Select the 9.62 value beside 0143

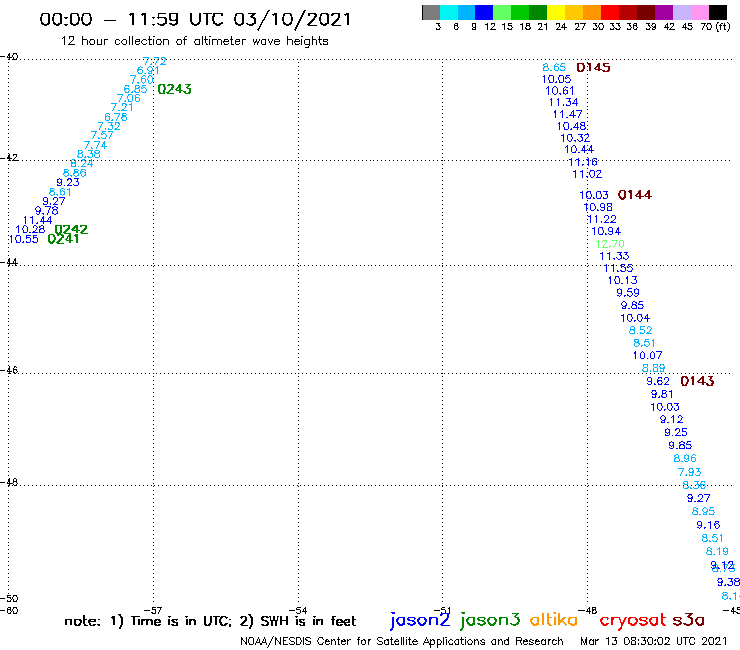pos(658,381)
